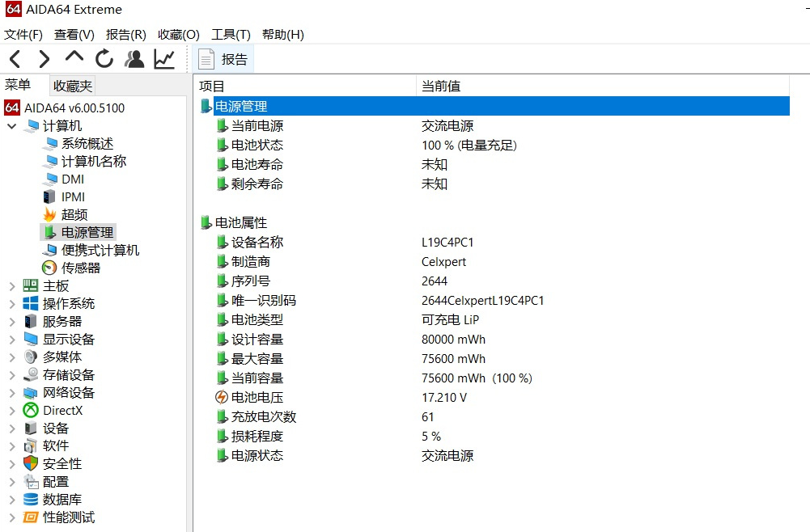Viewport: 810px width, 532px height.
Task: Click the value 17.210 V
Action: pos(444,397)
